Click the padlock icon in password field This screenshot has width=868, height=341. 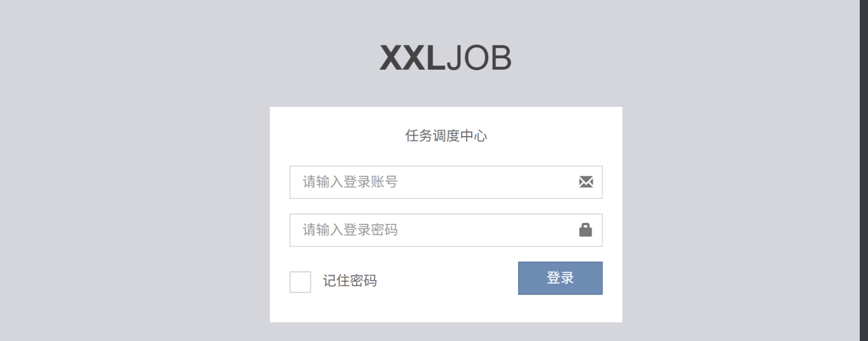(586, 230)
